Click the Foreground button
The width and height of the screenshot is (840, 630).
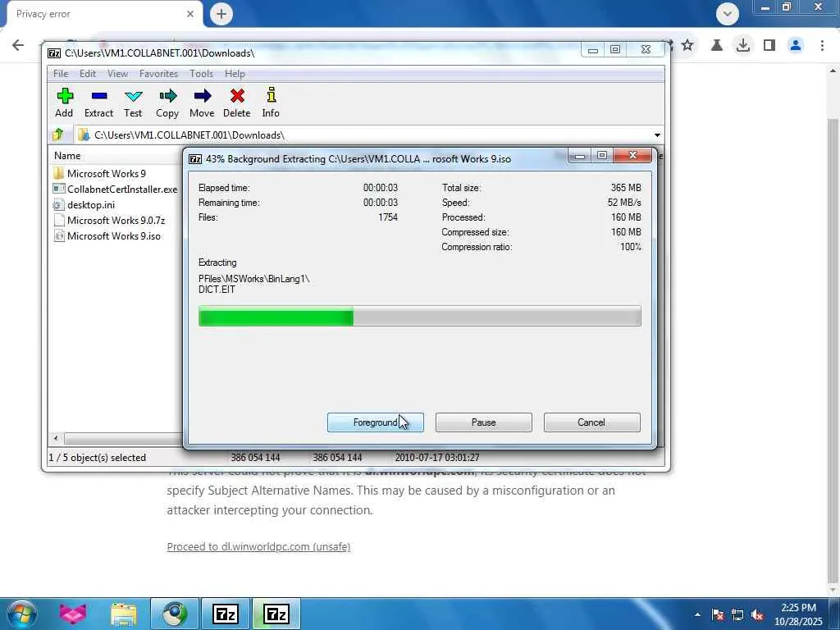pos(376,422)
